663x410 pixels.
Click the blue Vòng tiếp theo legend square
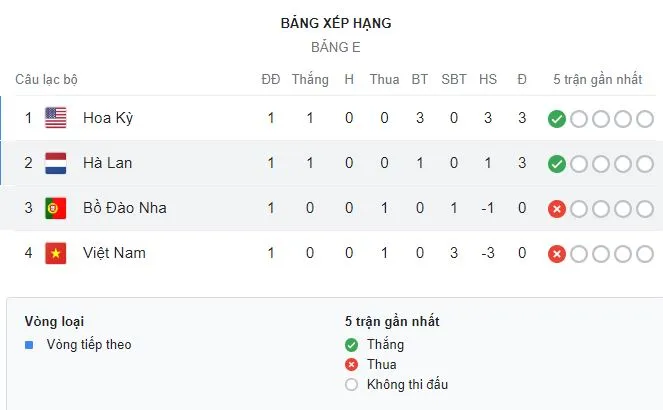(29, 345)
